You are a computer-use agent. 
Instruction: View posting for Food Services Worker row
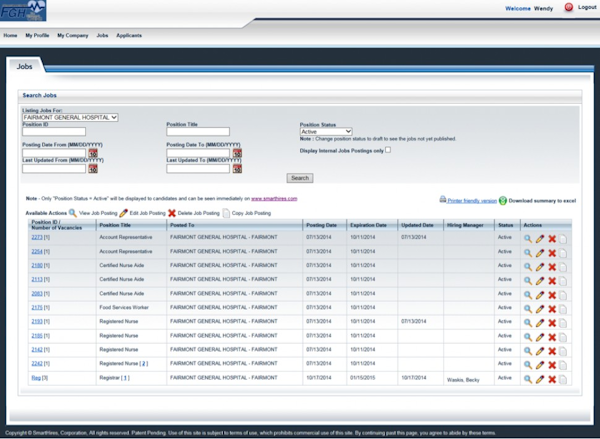coord(528,309)
